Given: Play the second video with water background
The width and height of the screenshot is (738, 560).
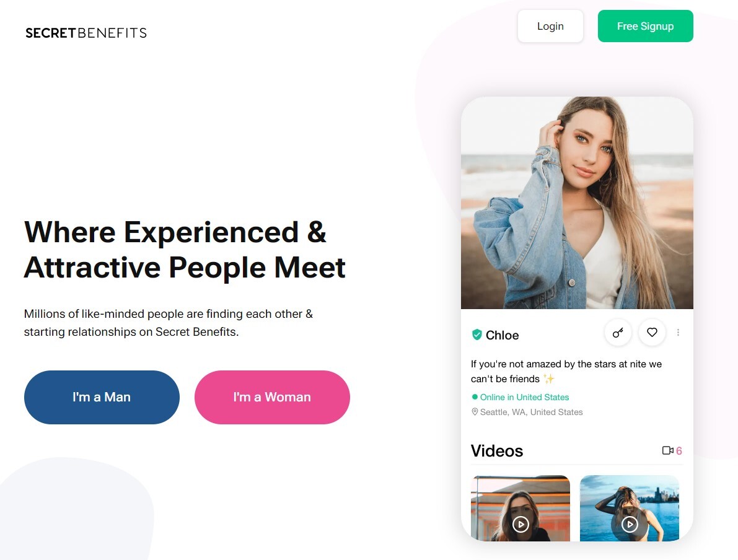Looking at the screenshot, I should tap(630, 524).
